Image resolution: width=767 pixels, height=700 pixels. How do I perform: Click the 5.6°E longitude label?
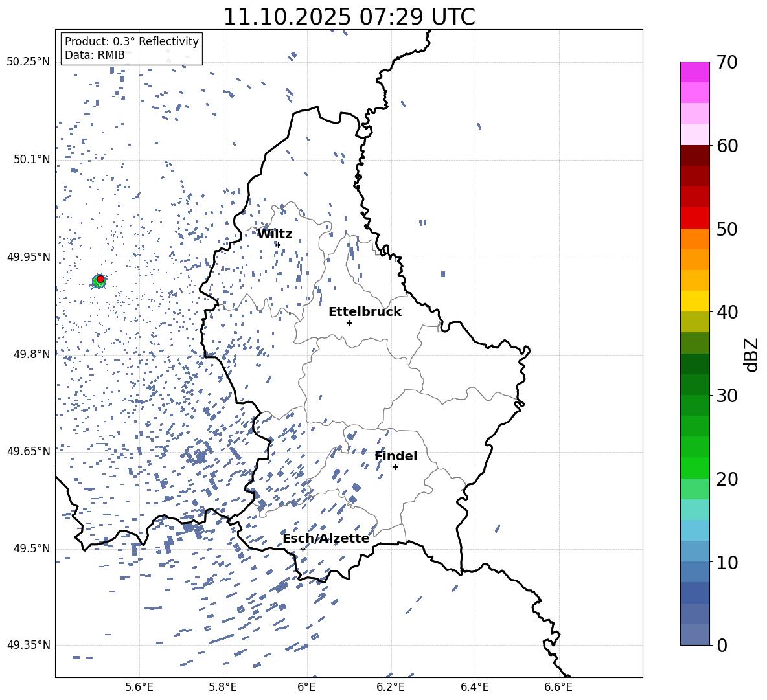[139, 687]
